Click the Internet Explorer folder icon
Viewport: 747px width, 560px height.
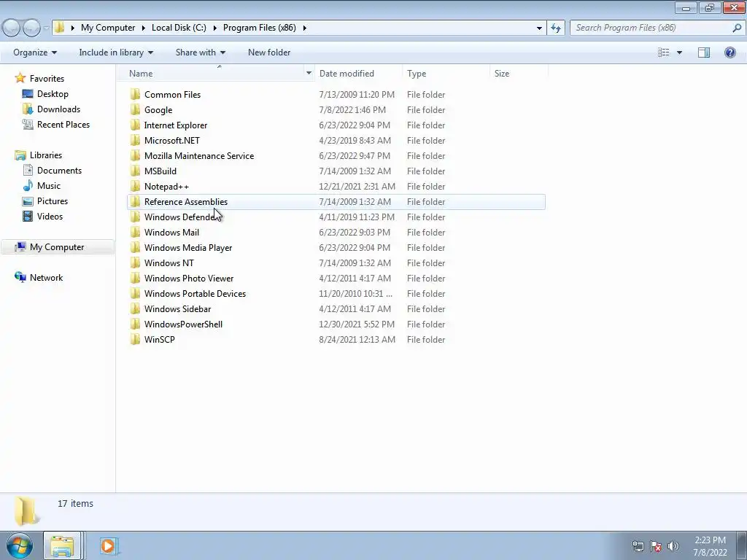135,125
